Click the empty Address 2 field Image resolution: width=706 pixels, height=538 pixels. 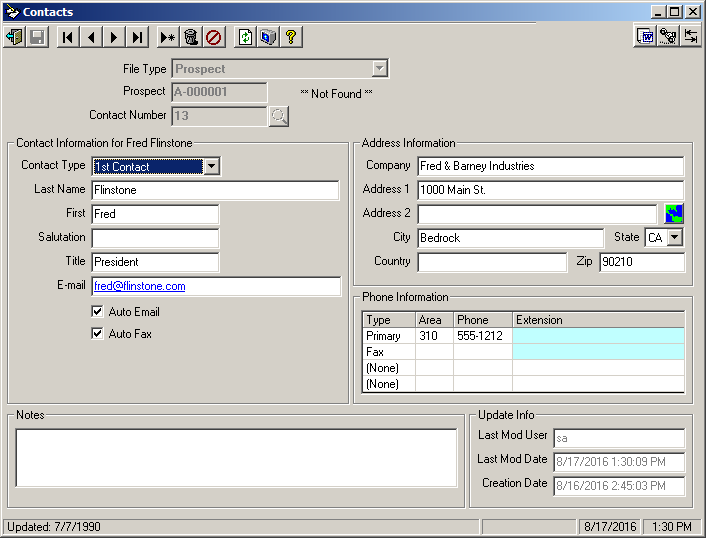click(x=537, y=214)
